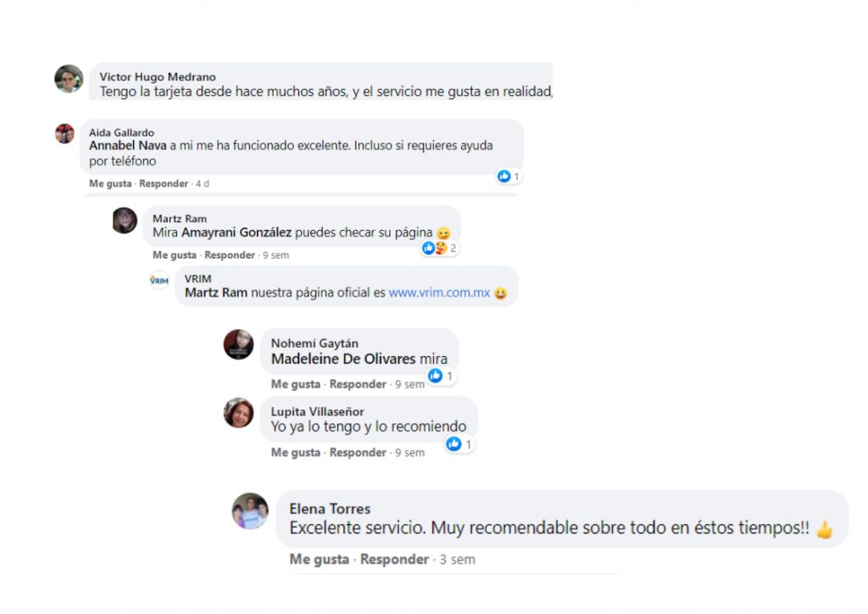
Task: Open Elena Torres' profile picture
Action: (x=250, y=511)
